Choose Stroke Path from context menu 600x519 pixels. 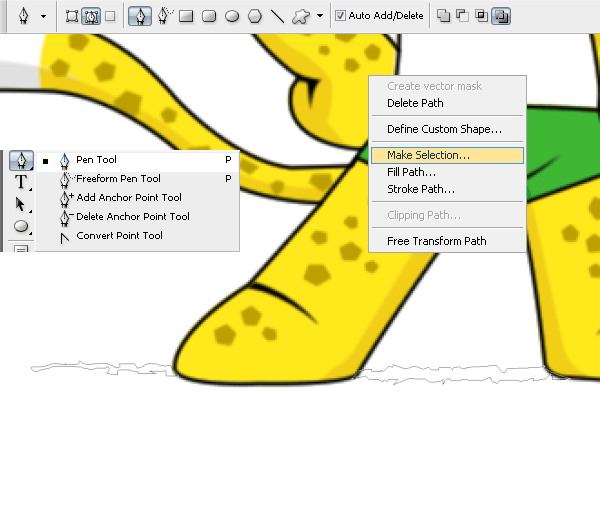(421, 189)
